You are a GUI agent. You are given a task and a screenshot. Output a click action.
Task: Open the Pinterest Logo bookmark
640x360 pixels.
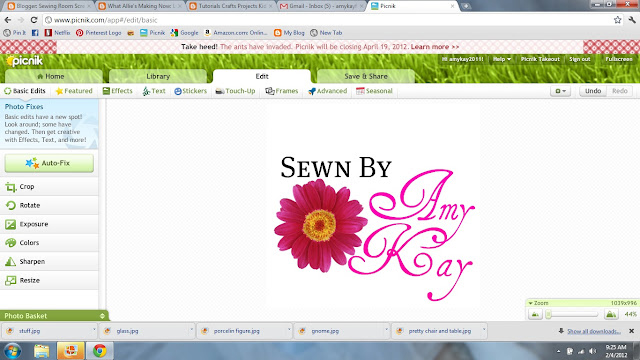[x=98, y=33]
